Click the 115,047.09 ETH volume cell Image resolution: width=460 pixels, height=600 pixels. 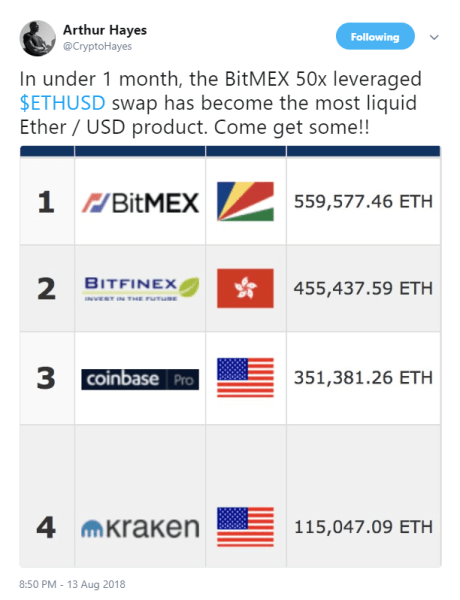coord(363,527)
